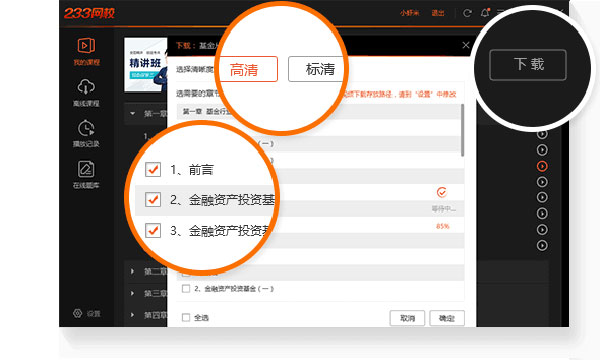Uncheck the enlarged 2、金融资产投资基 checkbox
This screenshot has height=360, width=600.
(153, 199)
